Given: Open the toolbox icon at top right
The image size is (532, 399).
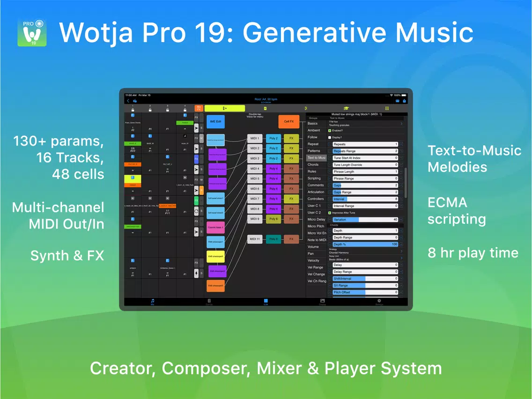Looking at the screenshot, I should click(x=397, y=101).
